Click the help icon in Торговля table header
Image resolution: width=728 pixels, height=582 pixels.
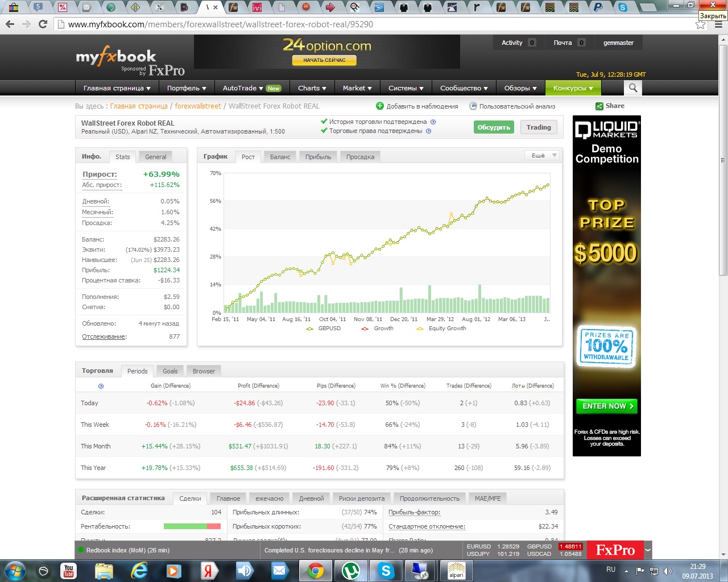pos(101,386)
